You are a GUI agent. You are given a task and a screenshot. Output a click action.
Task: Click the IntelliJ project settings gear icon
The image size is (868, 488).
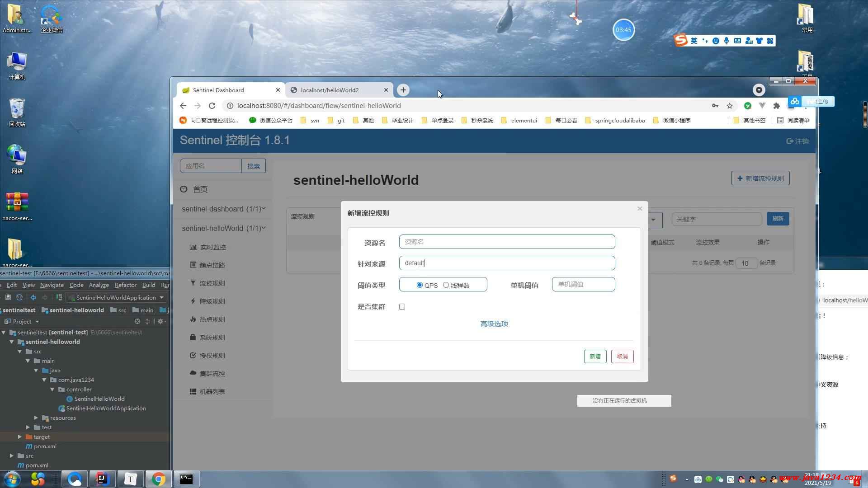point(160,321)
